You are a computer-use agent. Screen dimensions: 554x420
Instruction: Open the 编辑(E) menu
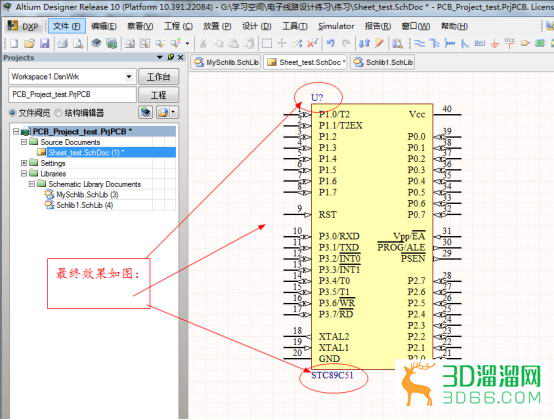(104, 26)
